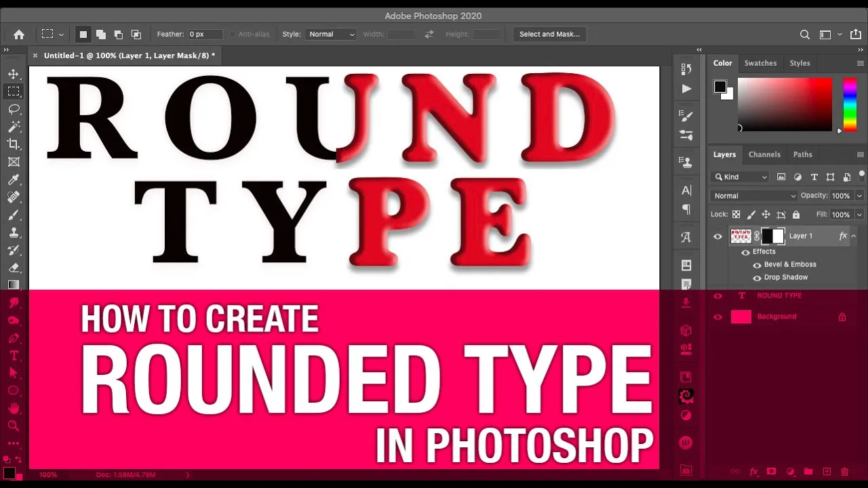868x488 pixels.
Task: Choose Subtract from Selection mode
Action: [118, 35]
